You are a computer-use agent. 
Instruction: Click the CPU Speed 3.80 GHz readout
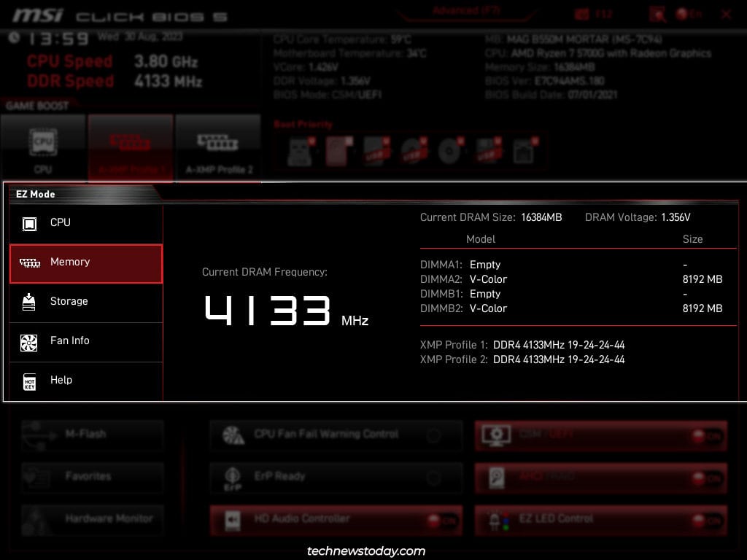tap(166, 61)
